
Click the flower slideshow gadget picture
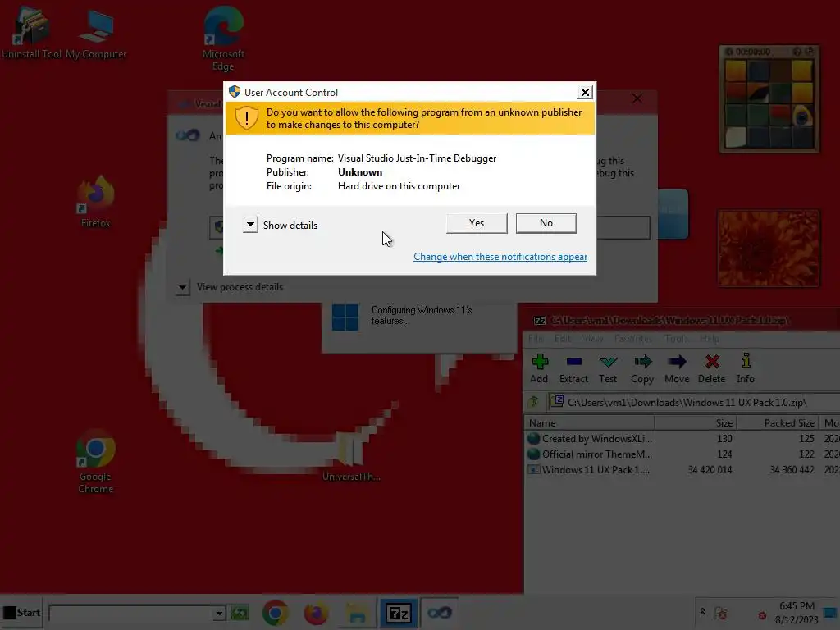point(769,249)
